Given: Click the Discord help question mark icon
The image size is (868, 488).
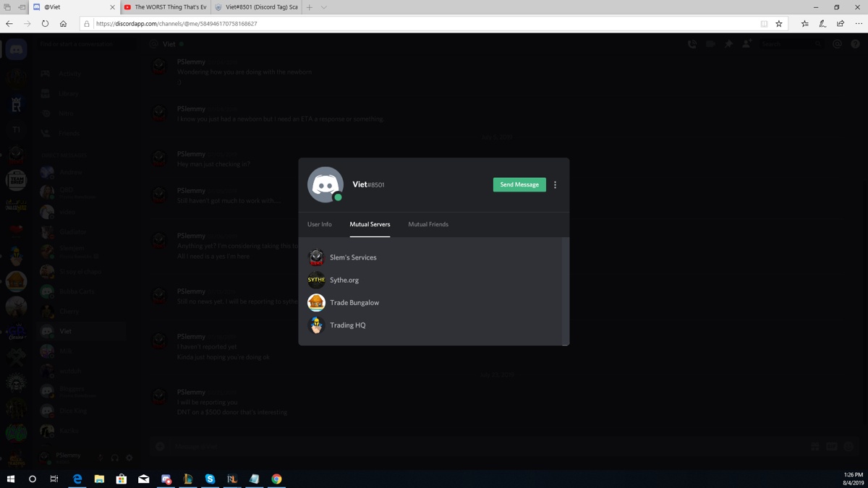Looking at the screenshot, I should [855, 44].
